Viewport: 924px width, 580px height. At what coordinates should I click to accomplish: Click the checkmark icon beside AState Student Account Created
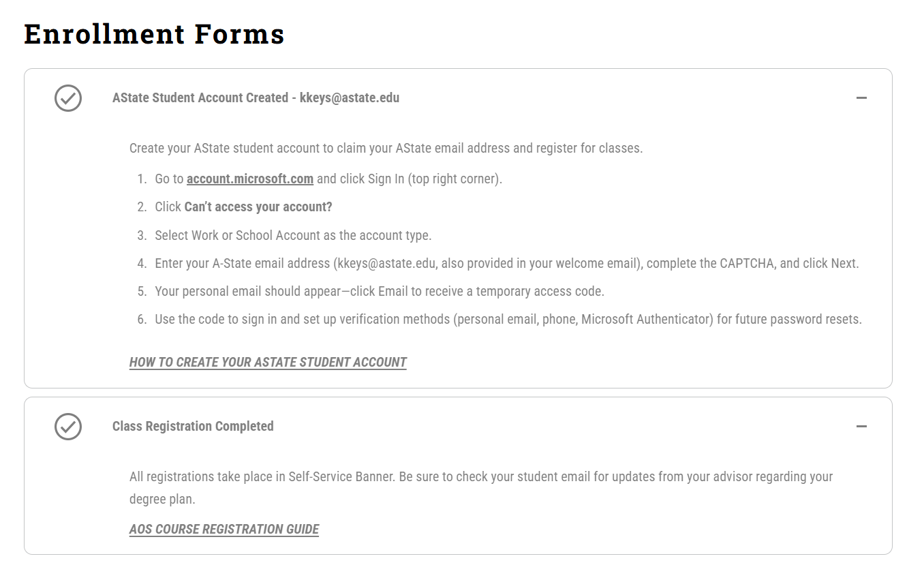[x=68, y=98]
